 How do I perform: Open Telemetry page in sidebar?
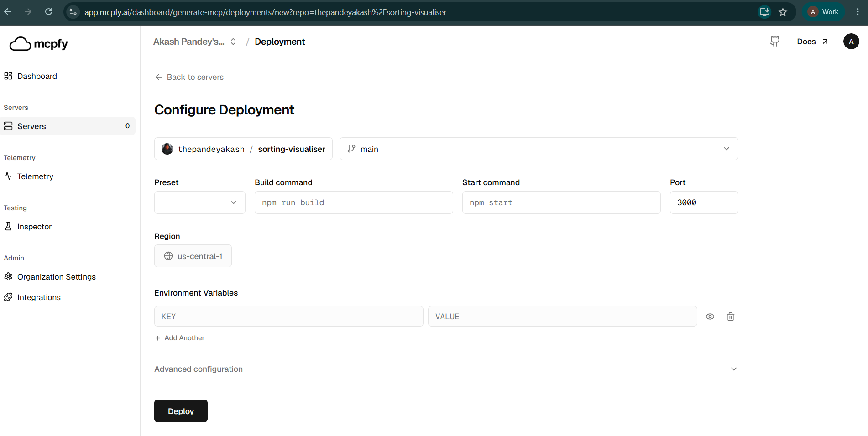coord(35,176)
